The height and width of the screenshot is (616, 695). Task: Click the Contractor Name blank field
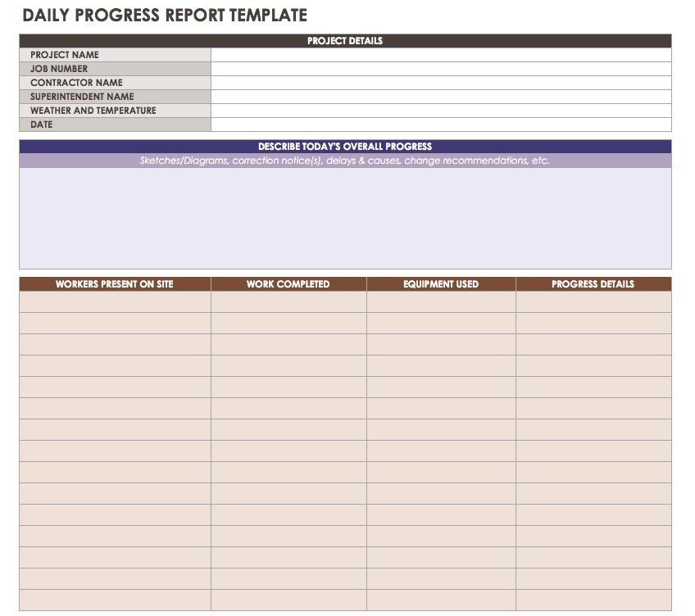440,83
